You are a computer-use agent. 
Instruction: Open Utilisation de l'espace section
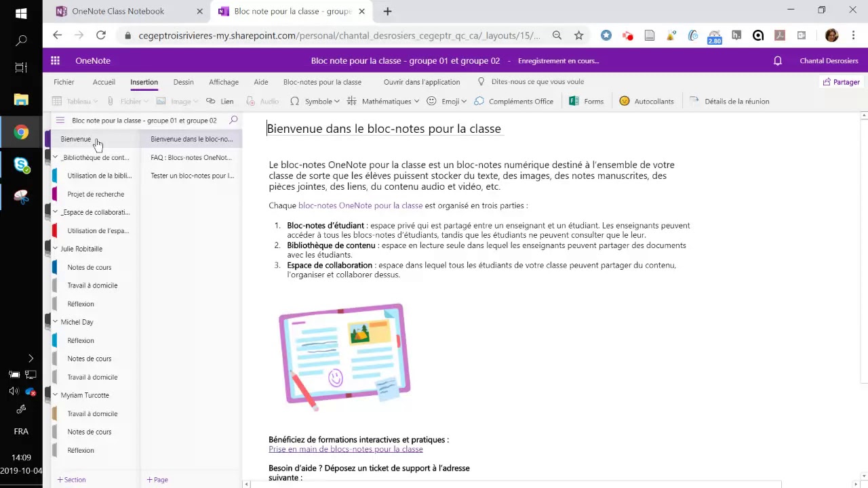pos(96,230)
